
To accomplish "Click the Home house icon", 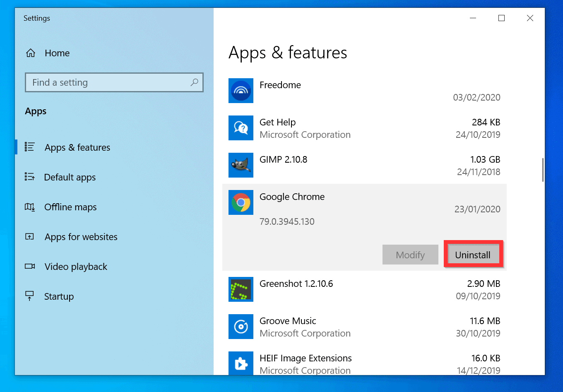I will [x=30, y=53].
